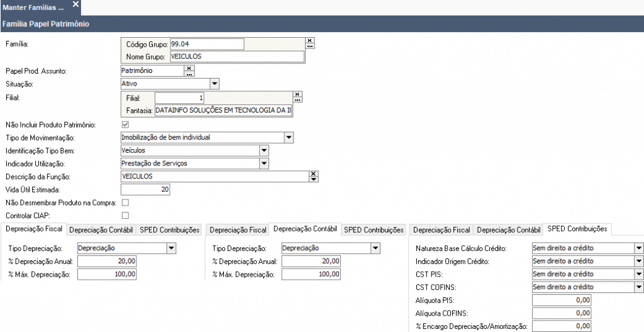Click the Papel Prod. Assunto field showing Patrimônio
The height and width of the screenshot is (332, 644).
pos(152,70)
